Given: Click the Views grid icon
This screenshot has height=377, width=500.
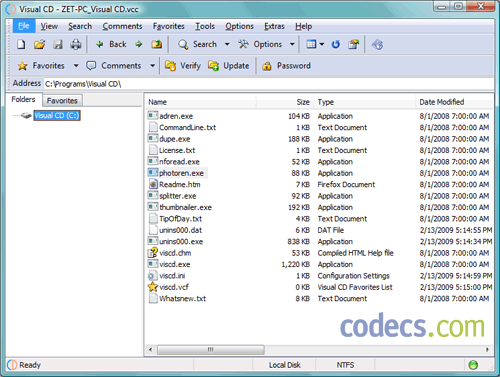Looking at the screenshot, I should point(311,44).
